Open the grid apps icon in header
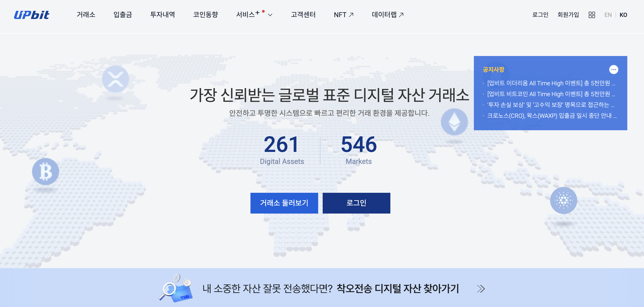The width and height of the screenshot is (644, 307). click(591, 15)
